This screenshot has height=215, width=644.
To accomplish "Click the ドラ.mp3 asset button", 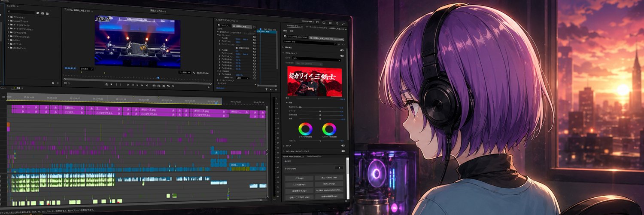I will (300, 178).
